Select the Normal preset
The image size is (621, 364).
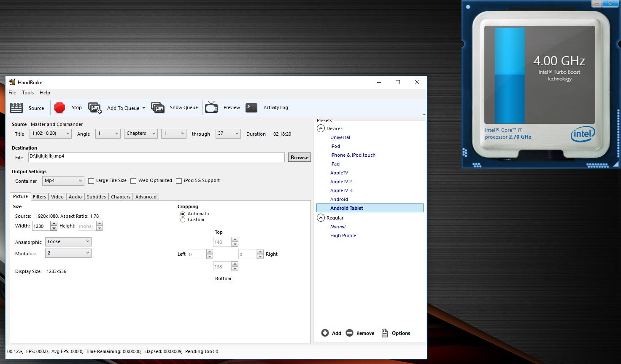pos(338,227)
